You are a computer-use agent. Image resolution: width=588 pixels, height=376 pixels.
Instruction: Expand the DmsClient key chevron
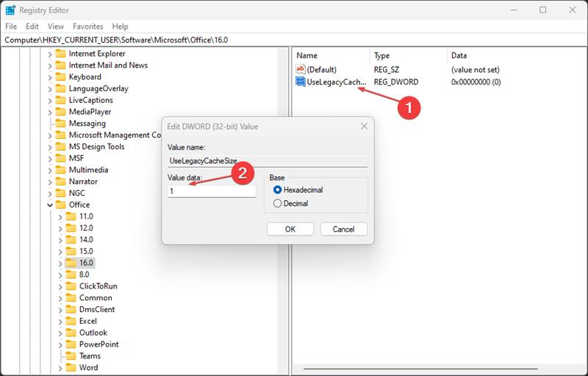[x=60, y=310]
